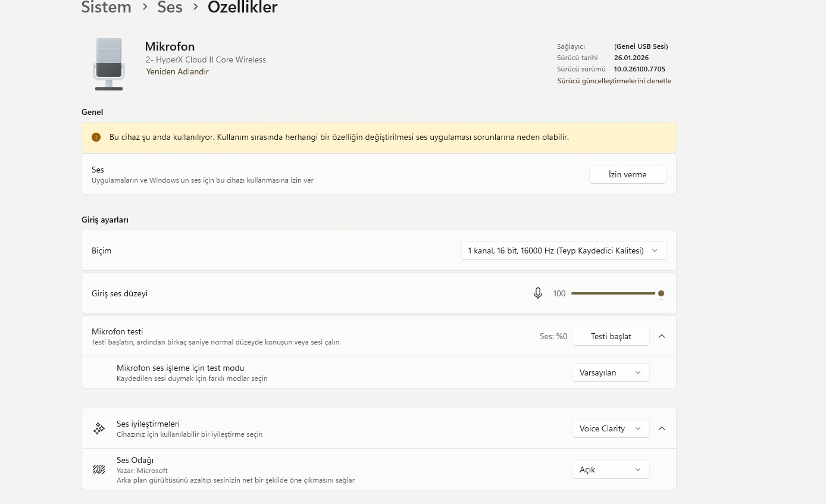Click the large microphone device icon
Image resolution: width=826 pixels, height=504 pixels.
(x=109, y=64)
